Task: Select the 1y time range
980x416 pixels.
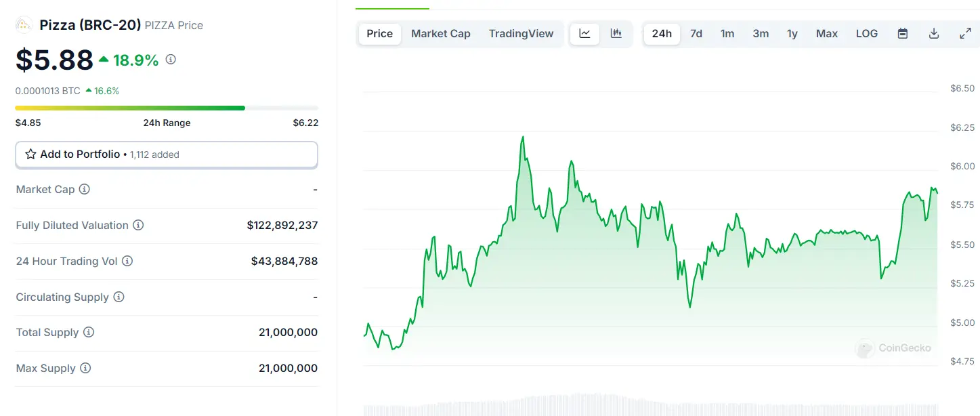Action: [792, 33]
